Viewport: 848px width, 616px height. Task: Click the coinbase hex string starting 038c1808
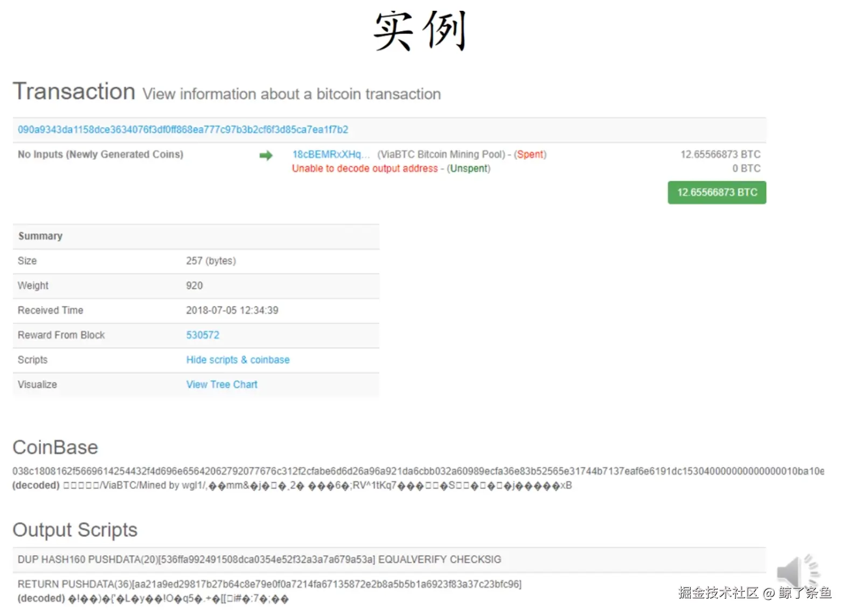418,471
